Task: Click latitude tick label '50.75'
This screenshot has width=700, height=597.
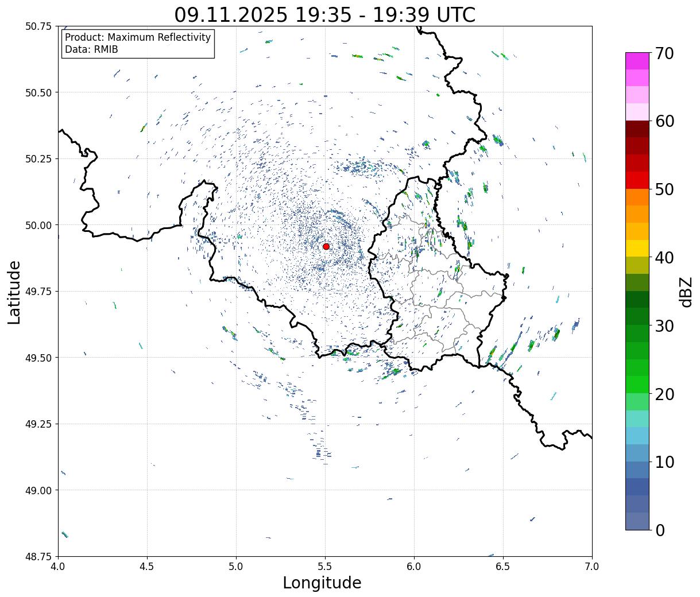Action: click(38, 26)
